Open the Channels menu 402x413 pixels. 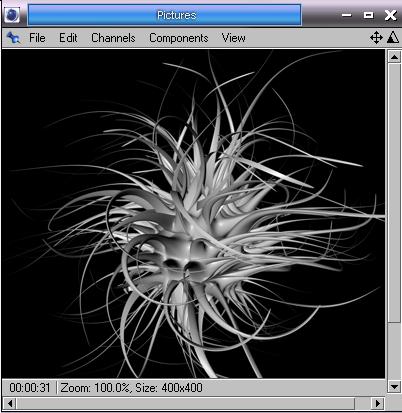tap(113, 38)
